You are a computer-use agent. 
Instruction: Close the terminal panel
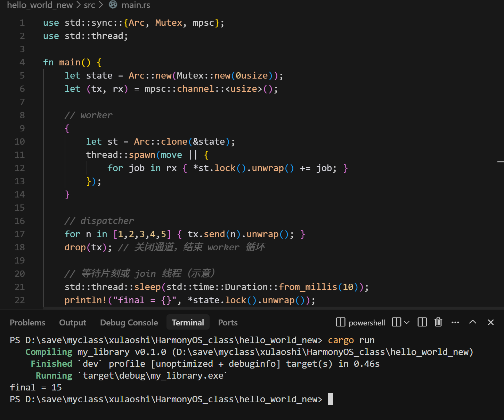pos(491,322)
